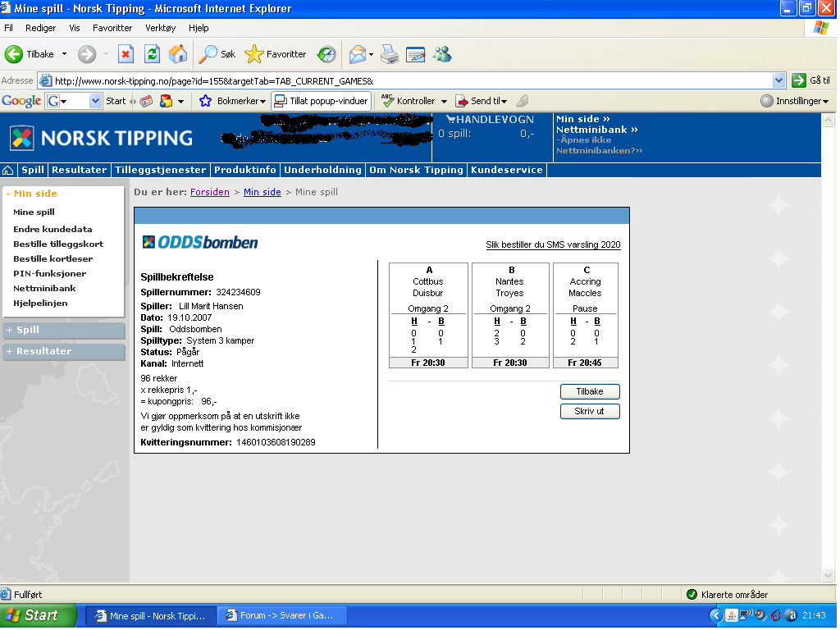This screenshot has width=840, height=630.
Task: Click the Norsk Tipping logo
Action: click(101, 138)
